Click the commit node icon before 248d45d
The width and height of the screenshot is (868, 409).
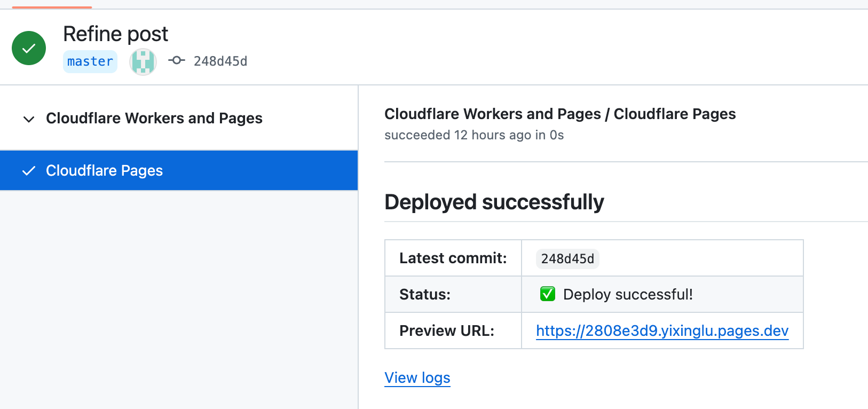tap(176, 61)
